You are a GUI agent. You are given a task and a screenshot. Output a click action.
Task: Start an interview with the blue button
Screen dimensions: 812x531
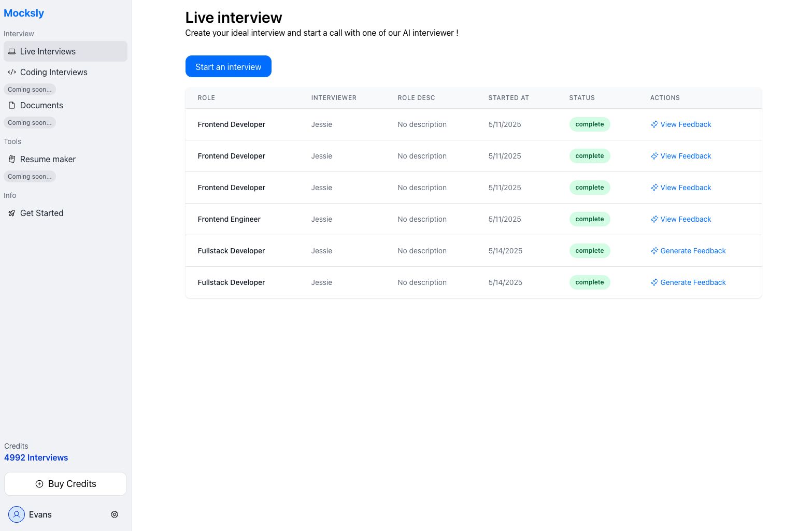tap(229, 66)
